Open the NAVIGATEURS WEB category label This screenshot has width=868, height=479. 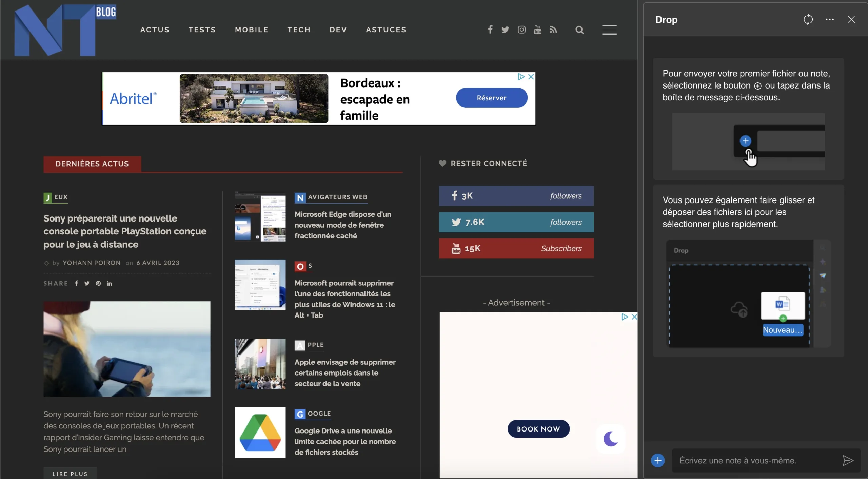(x=331, y=197)
